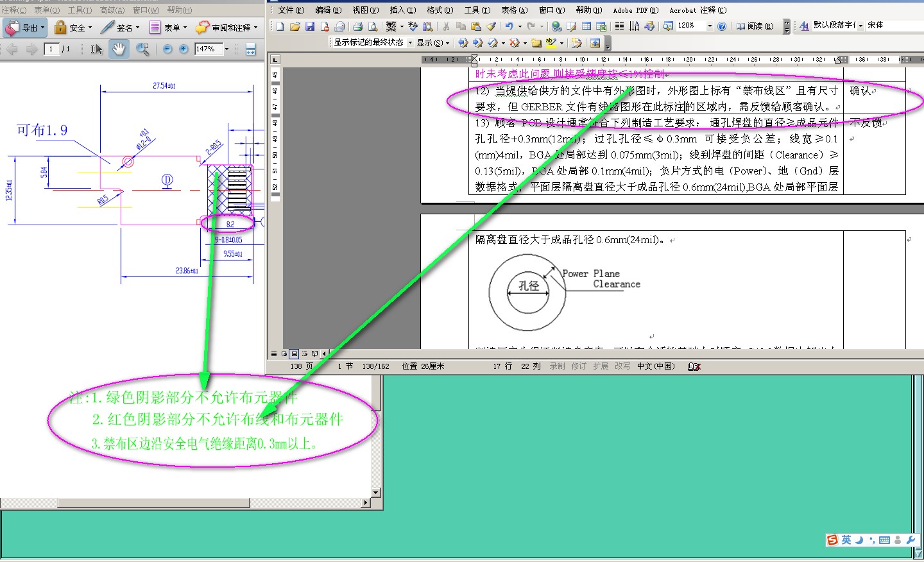The image size is (924, 562).
Task: Zoom in with the plus button in Acrobat
Action: pos(184,49)
